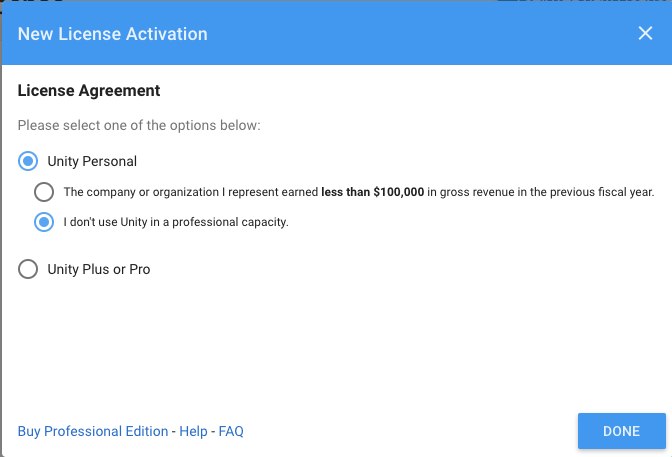Confirm selection with the DONE button
Image resolution: width=672 pixels, height=457 pixels.
pyautogui.click(x=621, y=431)
